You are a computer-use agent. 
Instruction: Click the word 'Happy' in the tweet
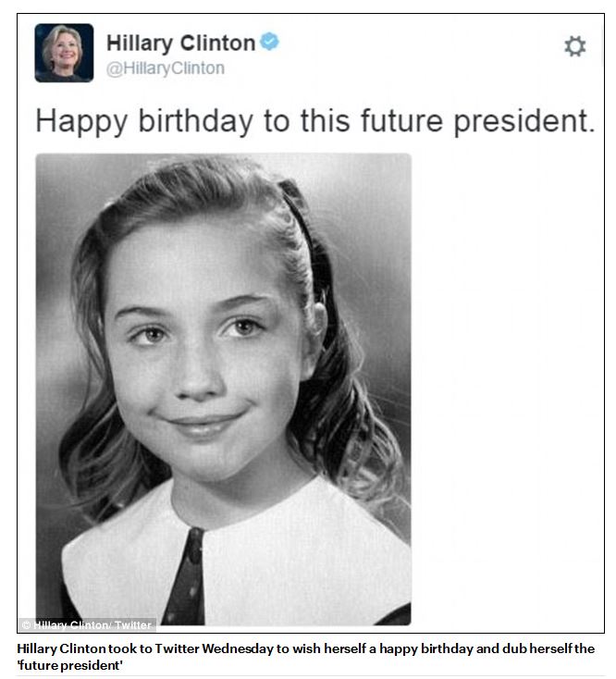tap(81, 122)
